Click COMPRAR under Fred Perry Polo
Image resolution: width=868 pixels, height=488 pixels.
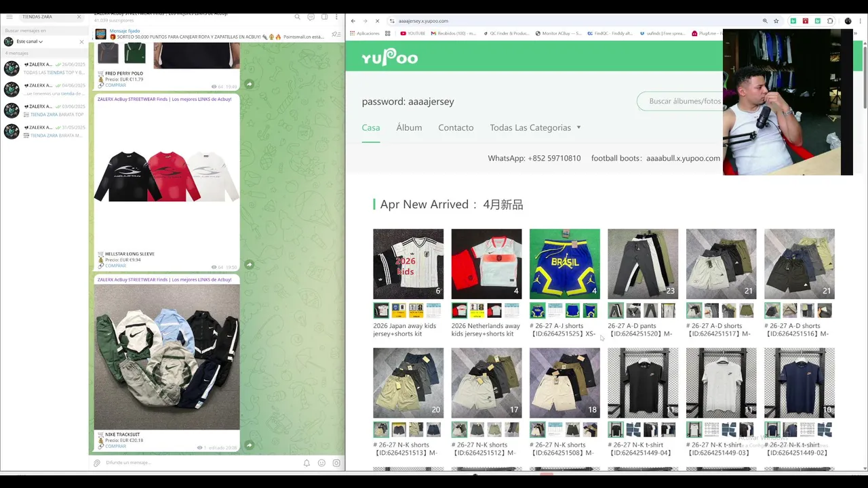pos(115,85)
